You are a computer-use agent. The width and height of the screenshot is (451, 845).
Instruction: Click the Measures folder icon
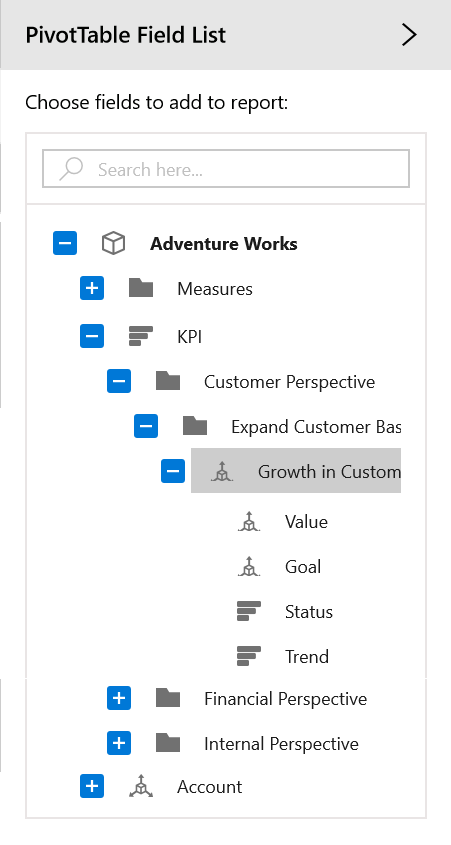pyautogui.click(x=141, y=288)
